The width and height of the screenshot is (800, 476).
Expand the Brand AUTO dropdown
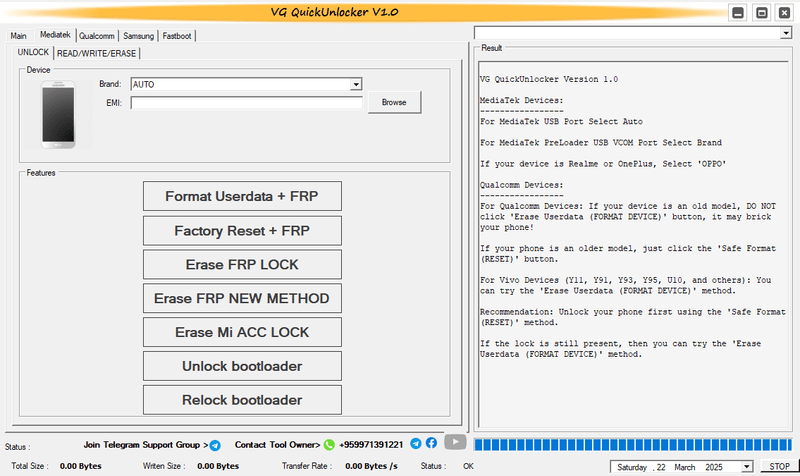click(356, 84)
